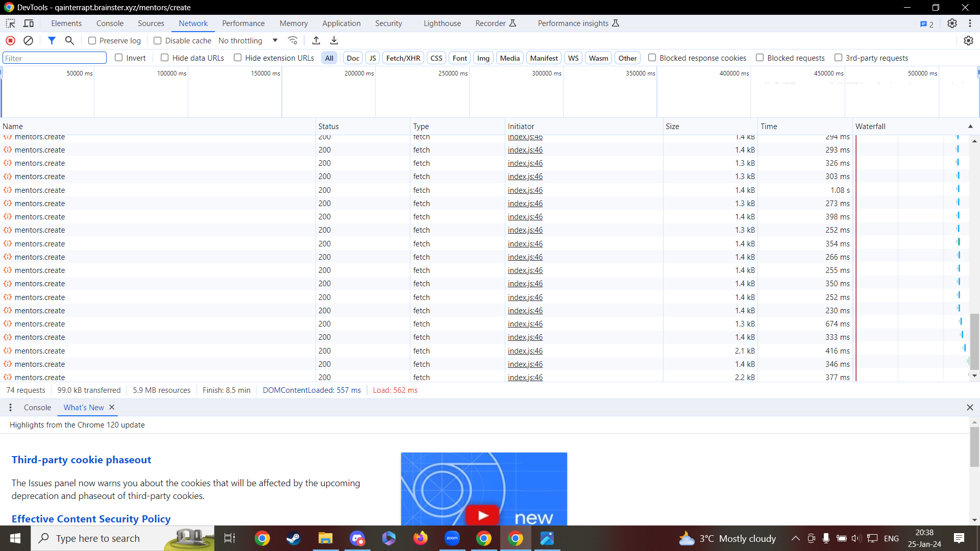
Task: Toggle device toolbar icon
Action: coord(29,23)
